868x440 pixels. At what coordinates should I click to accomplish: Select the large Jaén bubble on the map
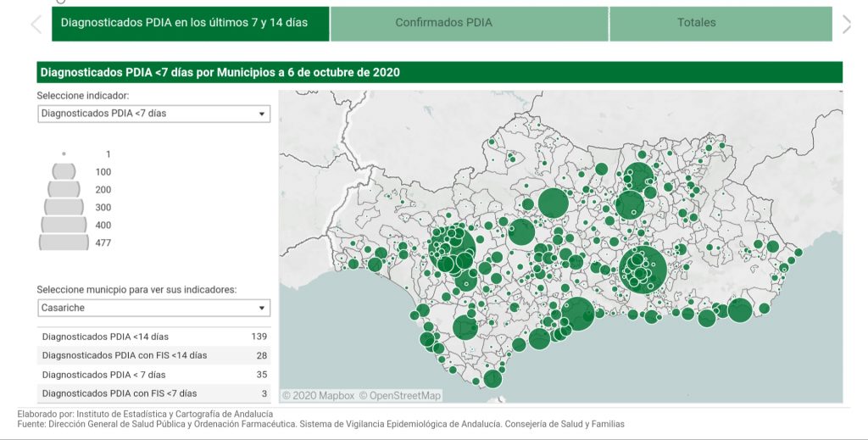point(630,204)
